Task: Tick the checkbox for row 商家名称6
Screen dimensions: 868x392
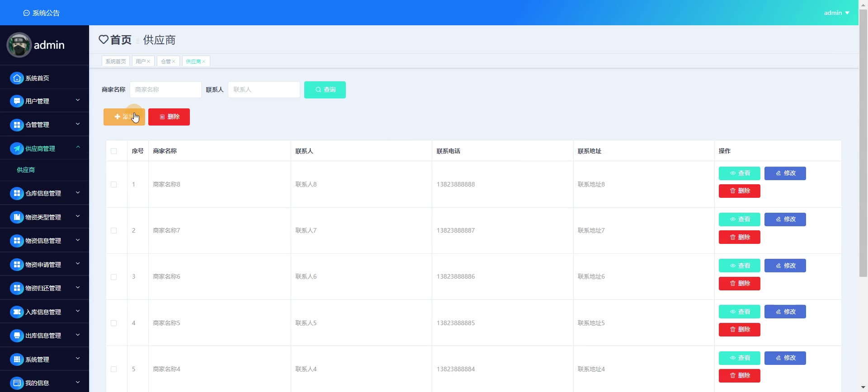Action: pyautogui.click(x=113, y=277)
